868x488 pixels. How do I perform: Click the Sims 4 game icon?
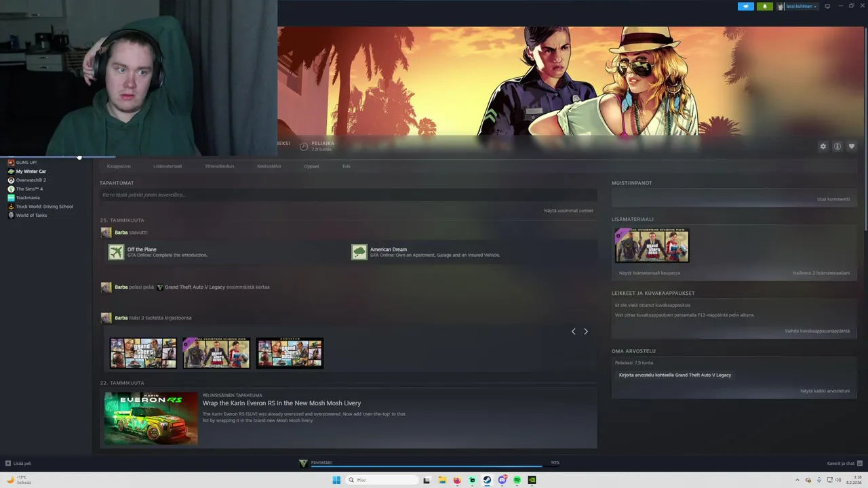click(11, 189)
